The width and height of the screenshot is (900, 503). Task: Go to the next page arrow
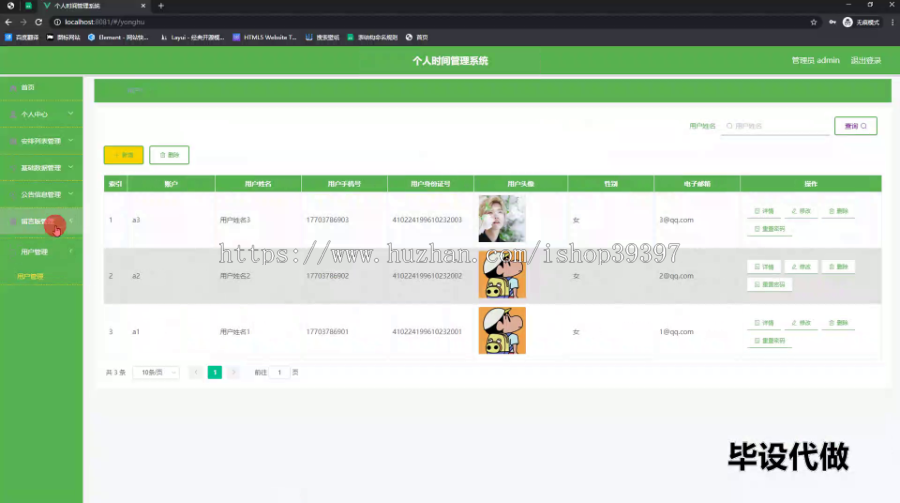coord(234,373)
